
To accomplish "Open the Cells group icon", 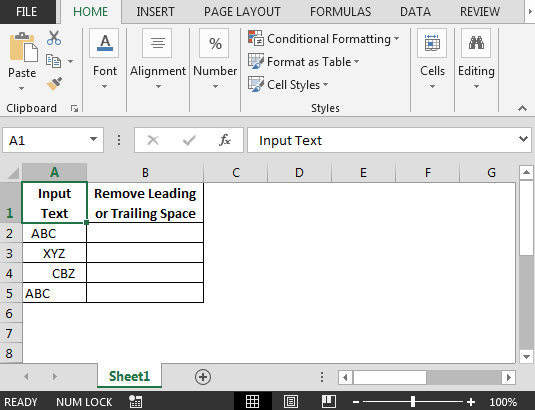I will pos(432,43).
